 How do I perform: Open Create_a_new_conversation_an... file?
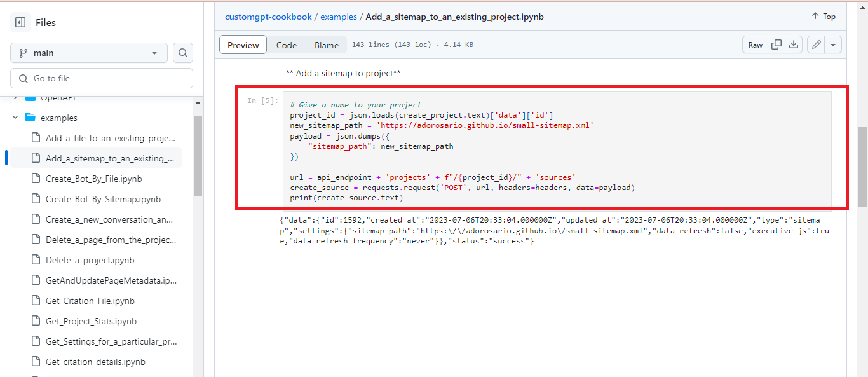pos(109,219)
